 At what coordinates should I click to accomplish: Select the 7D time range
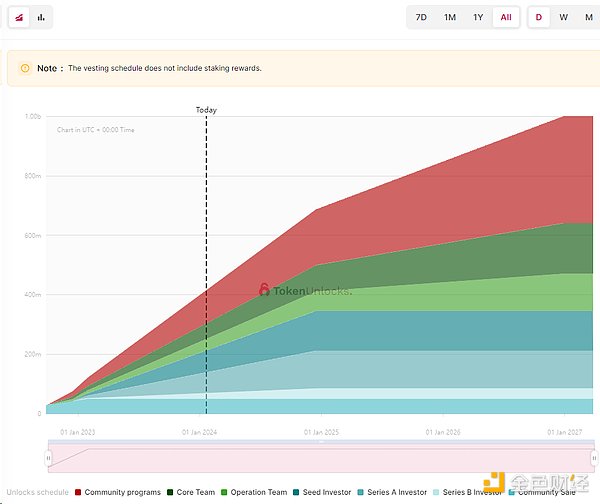coord(421,17)
